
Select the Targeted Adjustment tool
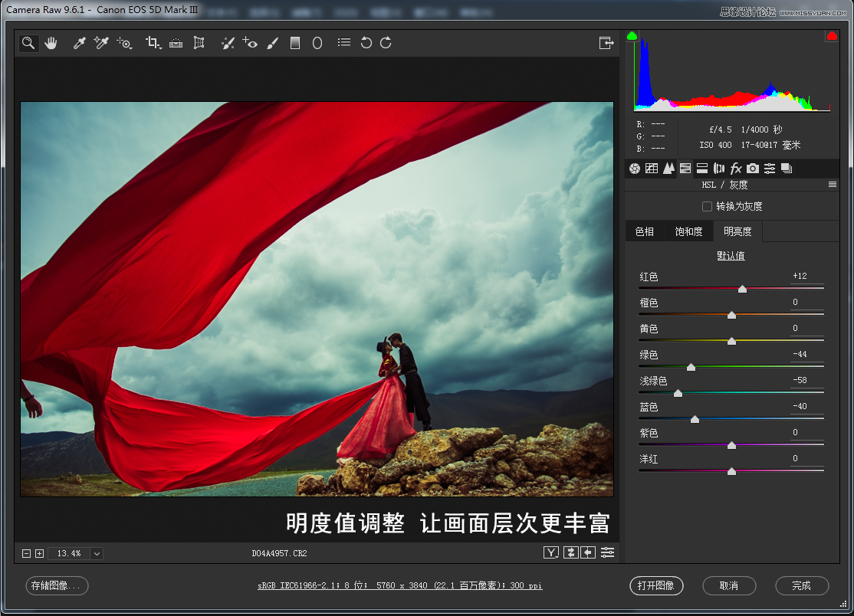tap(124, 43)
